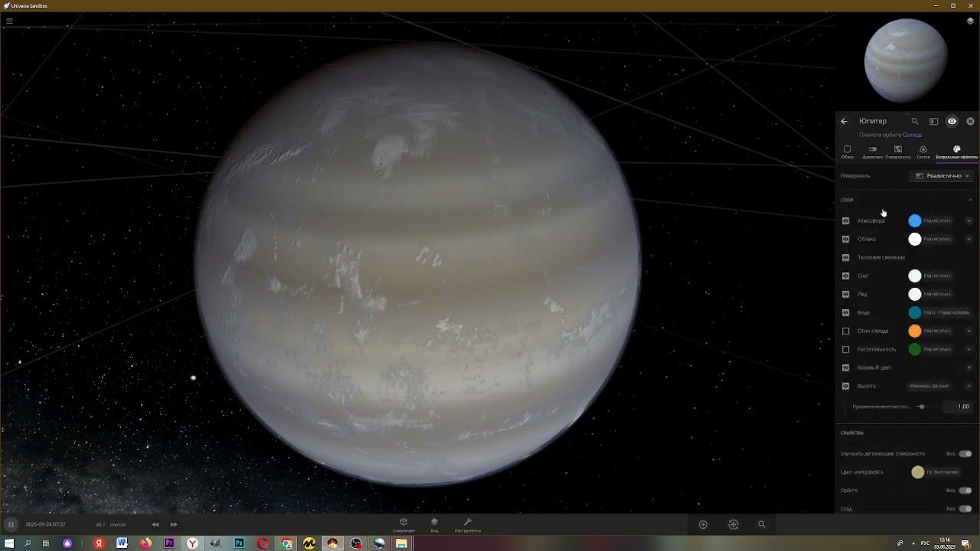The height and width of the screenshot is (551, 980).
Task: Search from the Юпитер panel header
Action: [x=915, y=121]
